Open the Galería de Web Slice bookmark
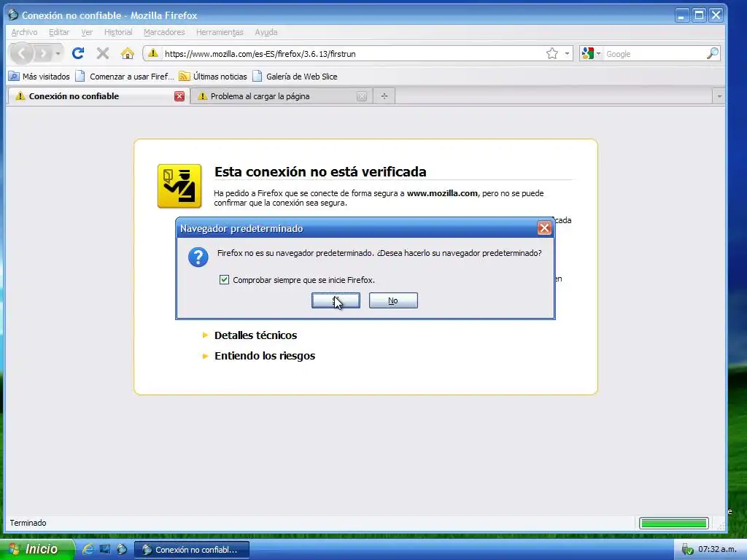The height and width of the screenshot is (560, 747). coord(295,76)
